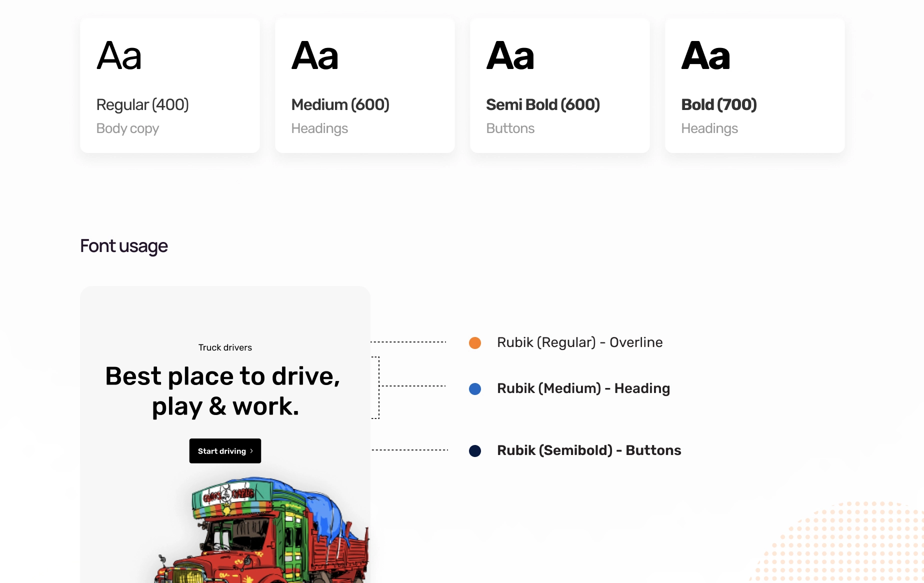Click the 'Buttons' caption under Semi Bold

tap(510, 128)
